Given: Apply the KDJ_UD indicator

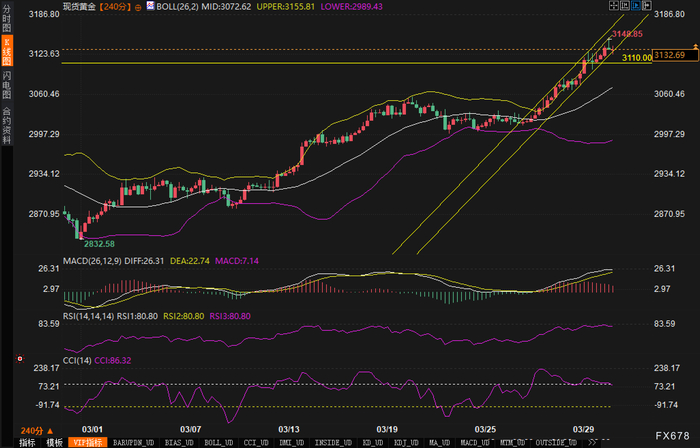Looking at the screenshot, I should [x=406, y=443].
